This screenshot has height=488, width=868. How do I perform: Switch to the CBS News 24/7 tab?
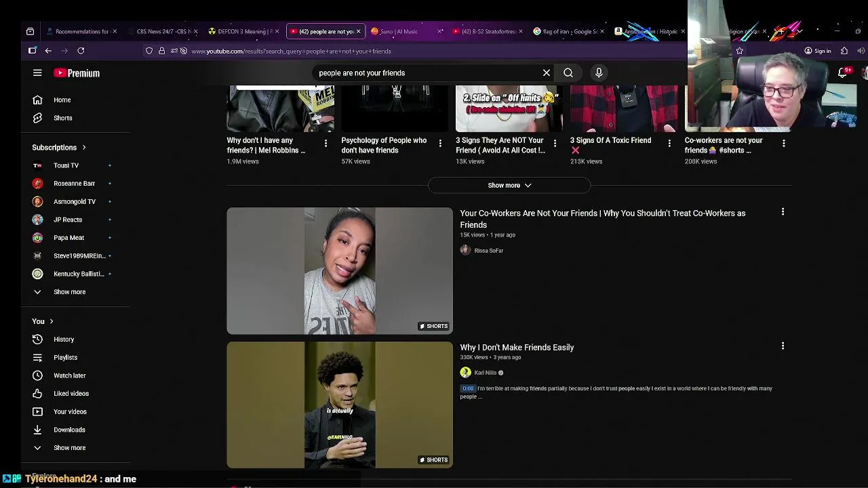coord(161,31)
